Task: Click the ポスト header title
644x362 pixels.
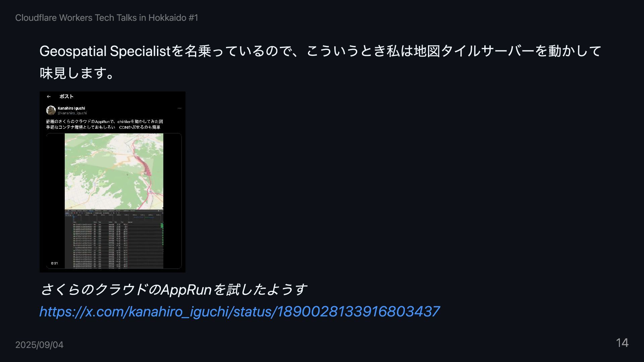Action: coord(66,97)
